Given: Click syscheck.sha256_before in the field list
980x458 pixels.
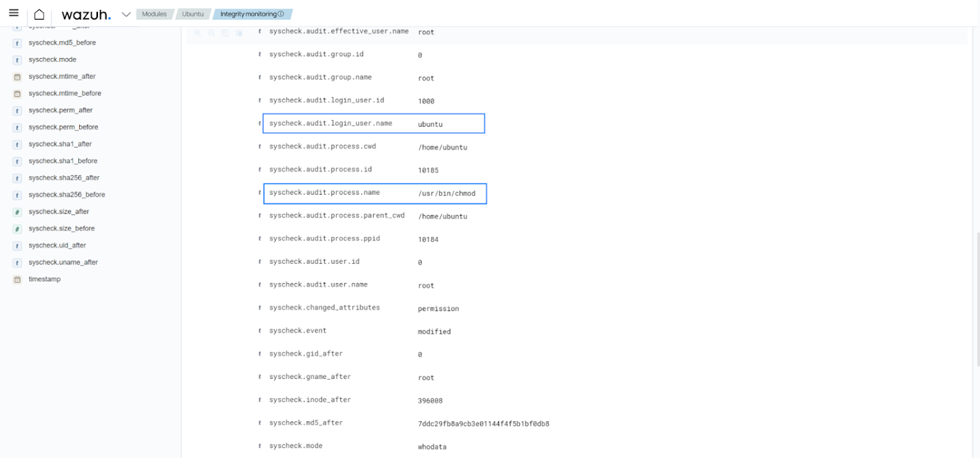Looking at the screenshot, I should pyautogui.click(x=67, y=195).
